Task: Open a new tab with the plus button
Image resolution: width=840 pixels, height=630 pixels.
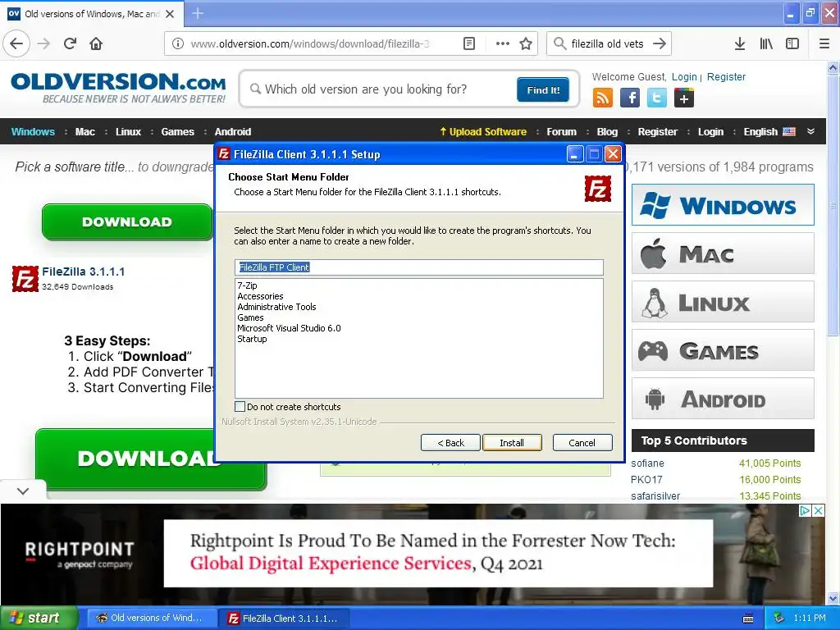Action: [x=197, y=13]
